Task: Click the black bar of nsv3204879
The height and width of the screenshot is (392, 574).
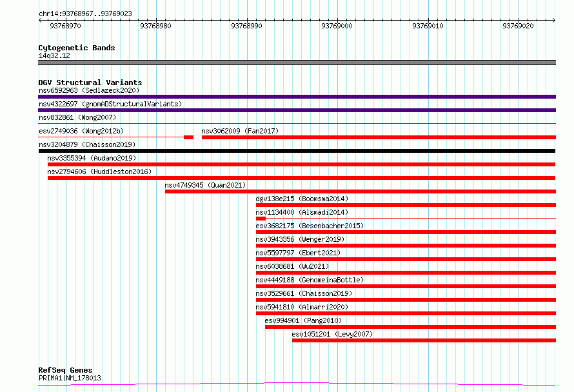Action: [297, 151]
